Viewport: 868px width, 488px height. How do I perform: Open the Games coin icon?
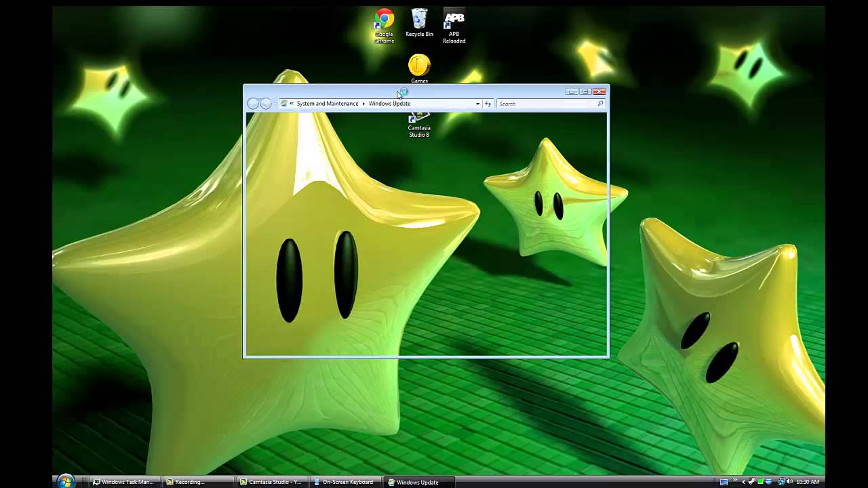tap(419, 68)
